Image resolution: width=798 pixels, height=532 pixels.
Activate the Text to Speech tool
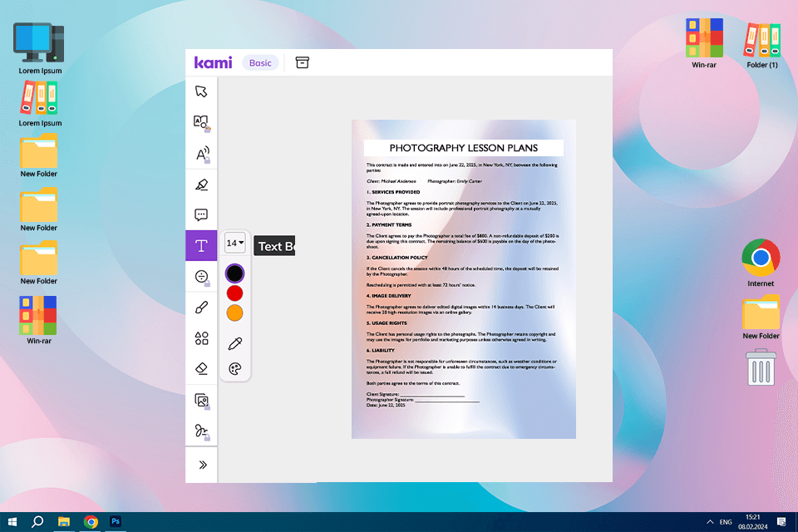point(202,155)
